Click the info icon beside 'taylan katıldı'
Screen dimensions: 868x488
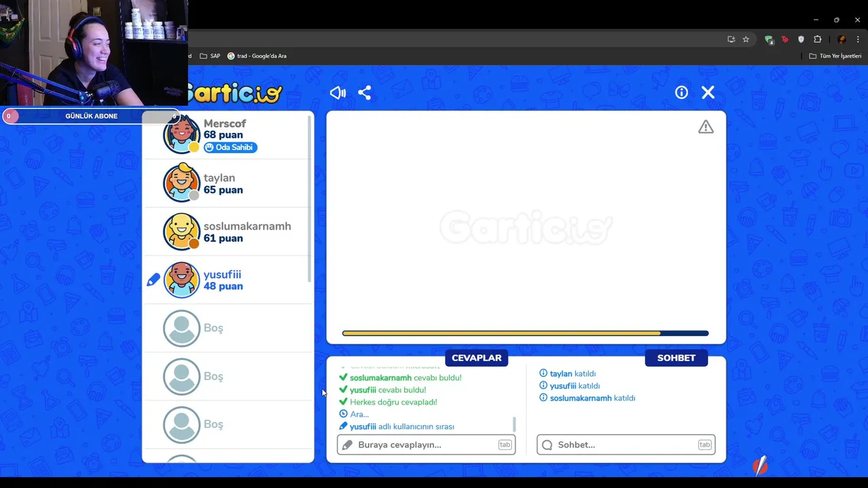543,373
